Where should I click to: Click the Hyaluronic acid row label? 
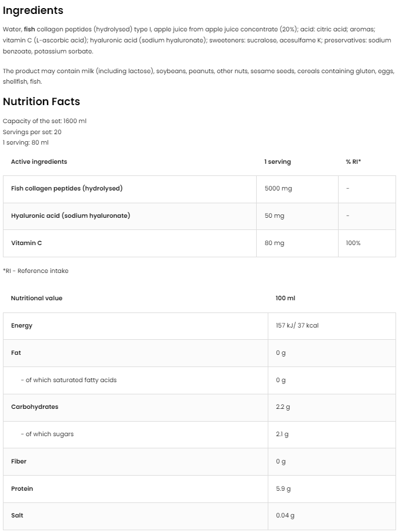click(x=70, y=215)
